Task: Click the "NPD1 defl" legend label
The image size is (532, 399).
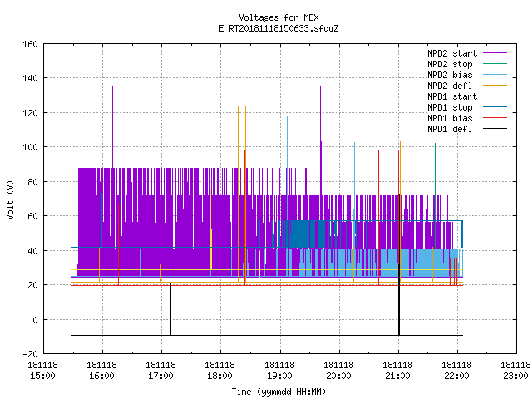Action: pos(450,130)
